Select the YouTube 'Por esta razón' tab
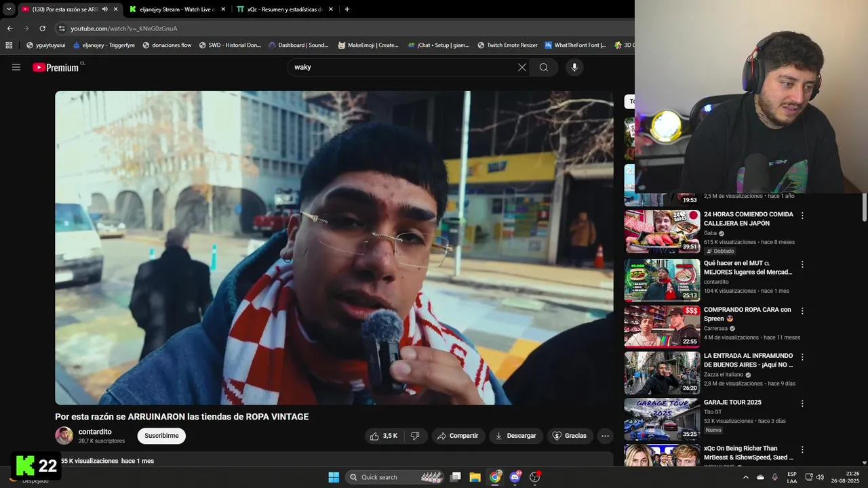Viewport: 868px width, 488px height. 65,9
